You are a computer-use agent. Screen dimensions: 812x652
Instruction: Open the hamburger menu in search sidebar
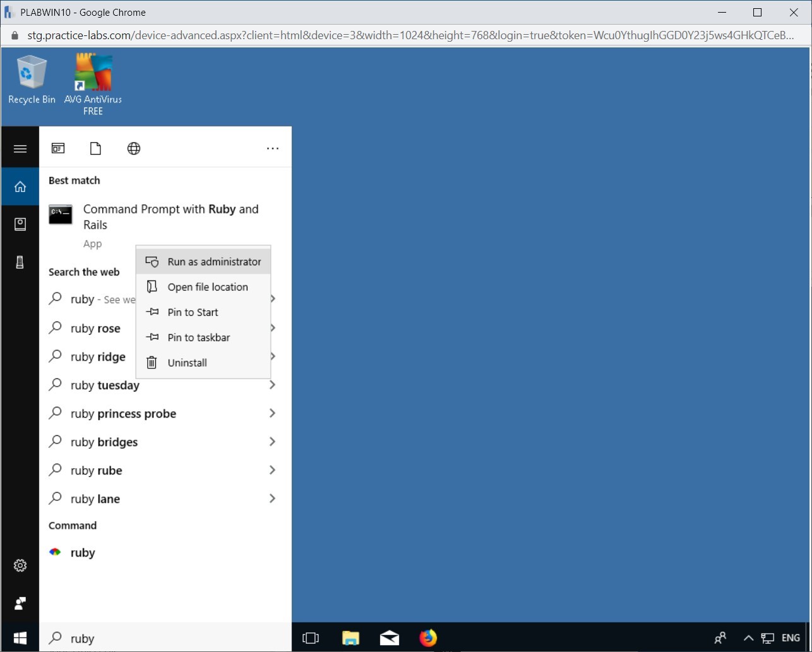[20, 148]
